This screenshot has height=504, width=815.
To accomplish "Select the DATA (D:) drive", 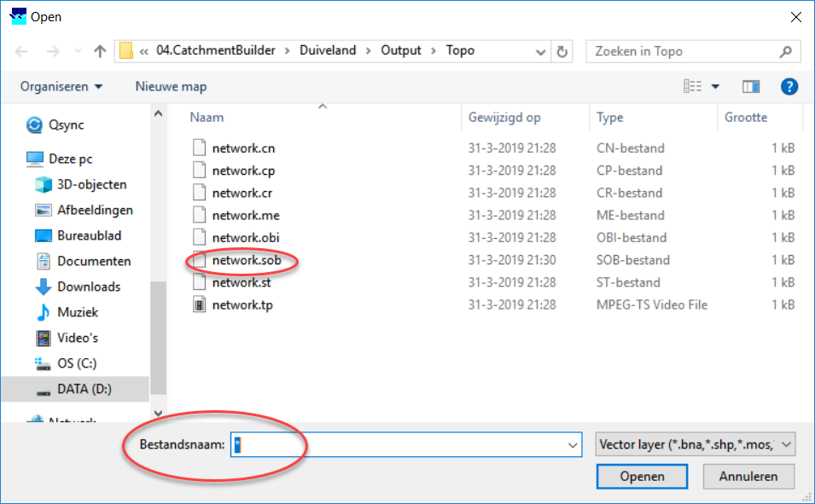I will pyautogui.click(x=84, y=389).
